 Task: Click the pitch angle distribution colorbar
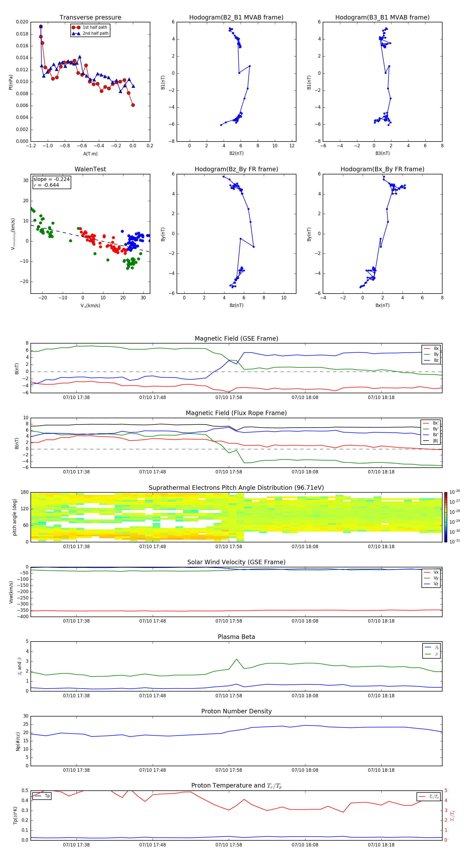pyautogui.click(x=446, y=517)
